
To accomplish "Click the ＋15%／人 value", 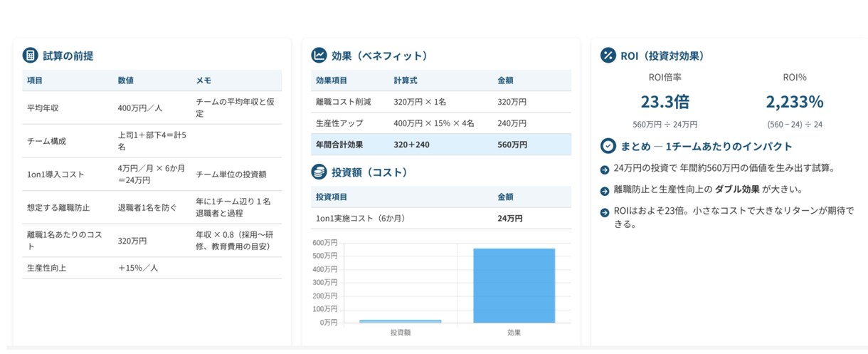I will (138, 268).
